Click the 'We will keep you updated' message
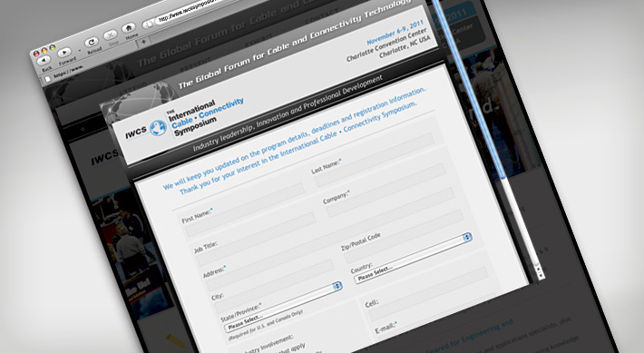 point(295,137)
